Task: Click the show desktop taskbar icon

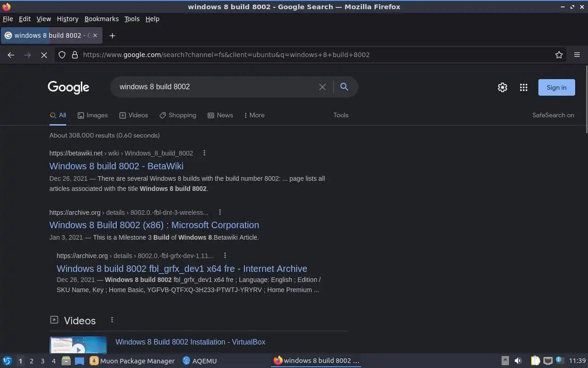Action: (x=79, y=361)
